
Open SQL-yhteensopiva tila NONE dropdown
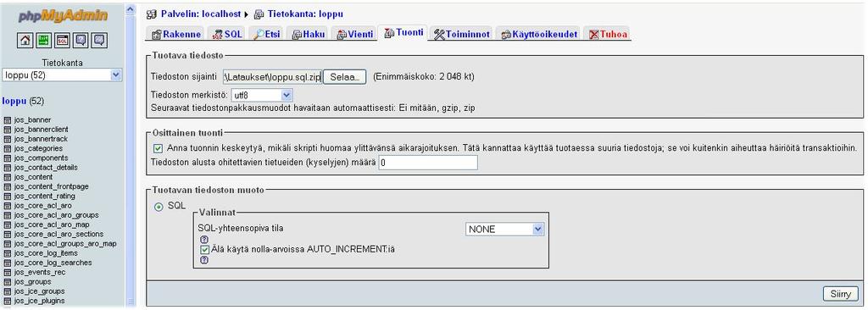click(x=505, y=230)
